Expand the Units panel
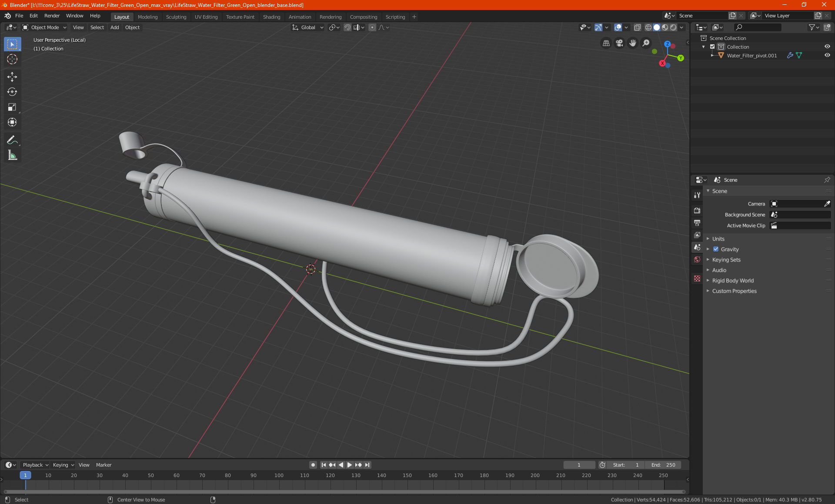Viewport: 835px width, 504px height. tap(718, 239)
